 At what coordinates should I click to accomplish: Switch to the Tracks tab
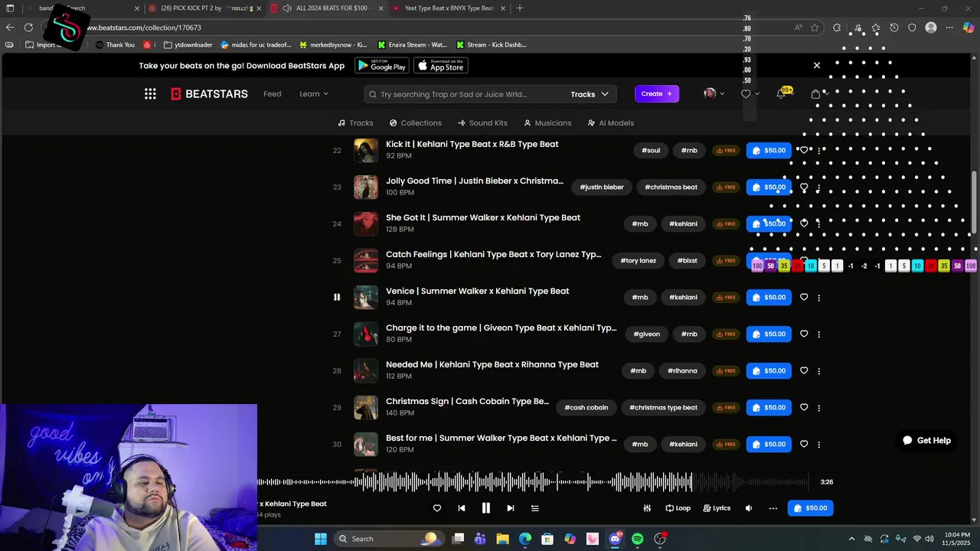355,123
